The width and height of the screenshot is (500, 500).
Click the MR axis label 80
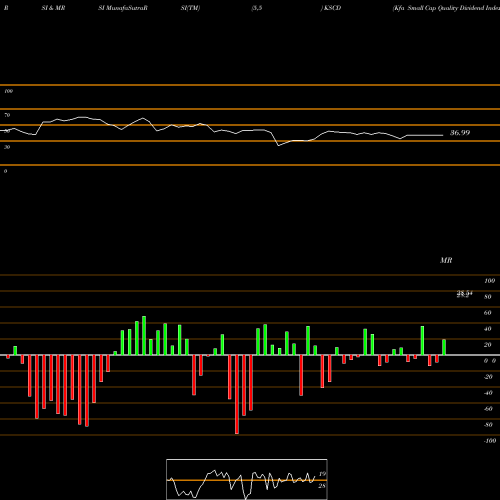(487, 297)
